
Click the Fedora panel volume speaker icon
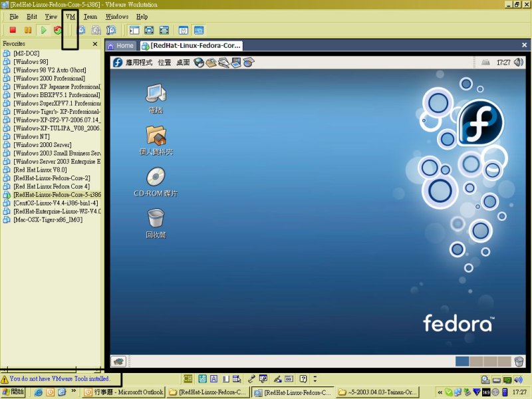(x=519, y=63)
